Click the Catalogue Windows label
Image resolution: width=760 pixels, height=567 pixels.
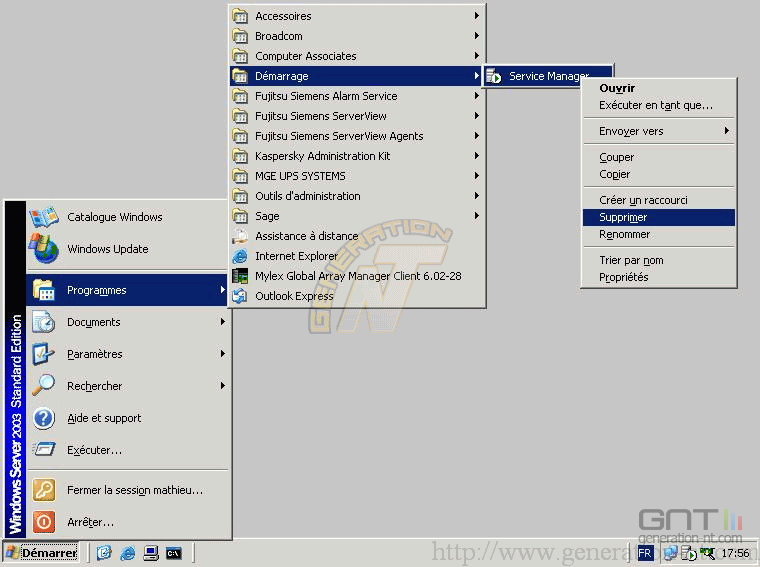[x=115, y=217]
